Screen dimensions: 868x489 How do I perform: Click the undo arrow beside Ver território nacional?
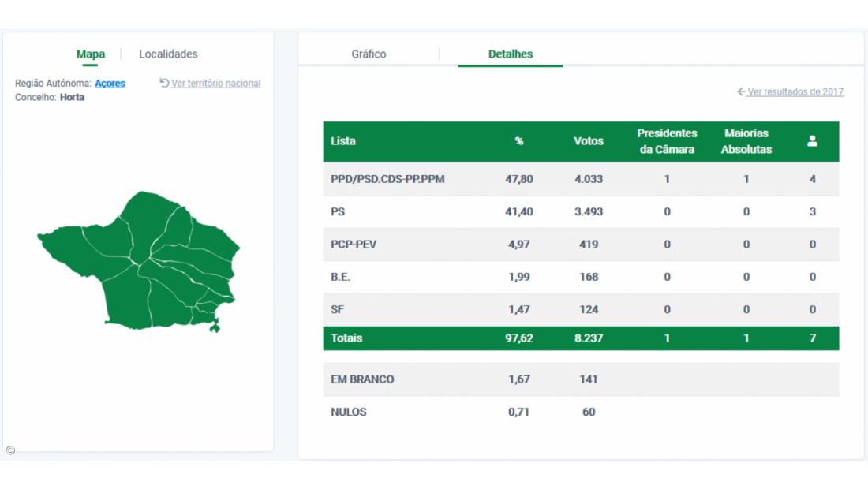point(164,84)
